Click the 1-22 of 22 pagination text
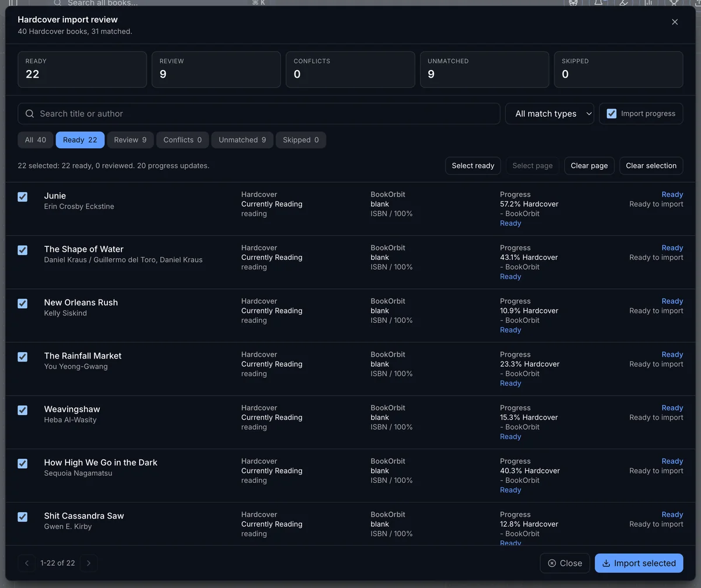 pos(57,563)
